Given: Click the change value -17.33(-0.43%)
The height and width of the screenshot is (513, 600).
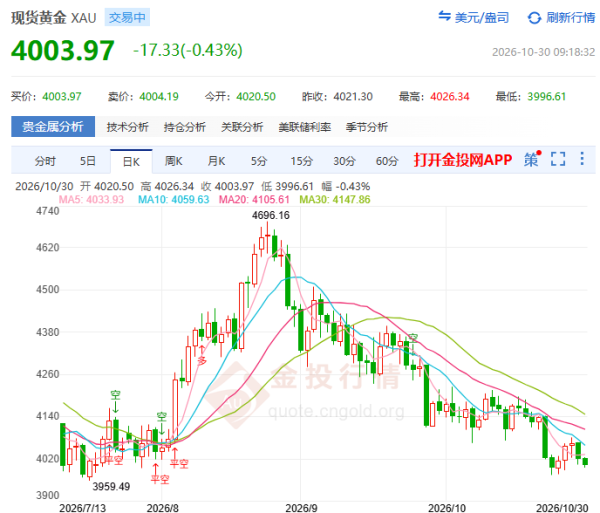Looking at the screenshot, I should (188, 50).
